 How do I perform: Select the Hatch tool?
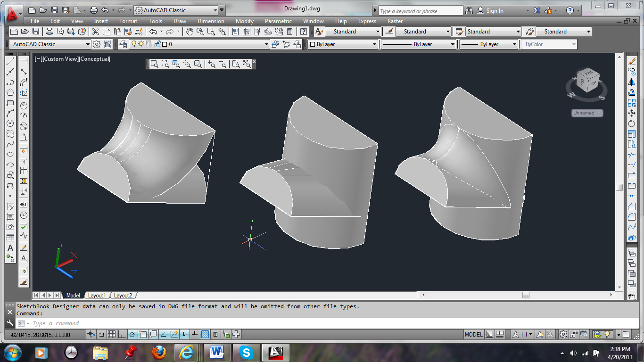(10, 206)
